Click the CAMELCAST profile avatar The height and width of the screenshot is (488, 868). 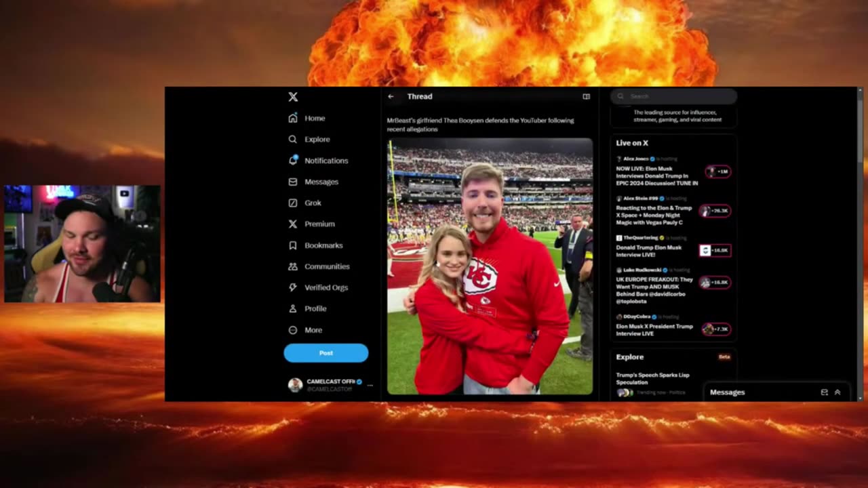pyautogui.click(x=295, y=385)
